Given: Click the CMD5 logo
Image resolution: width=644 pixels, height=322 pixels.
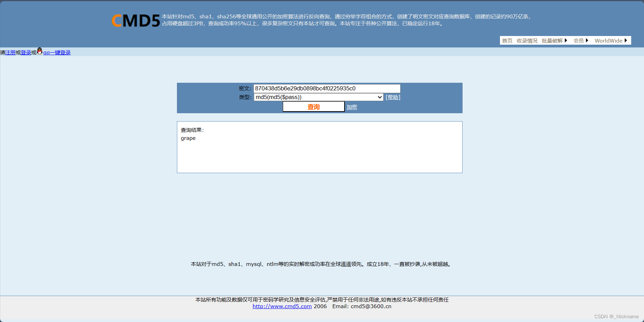Looking at the screenshot, I should click(136, 21).
